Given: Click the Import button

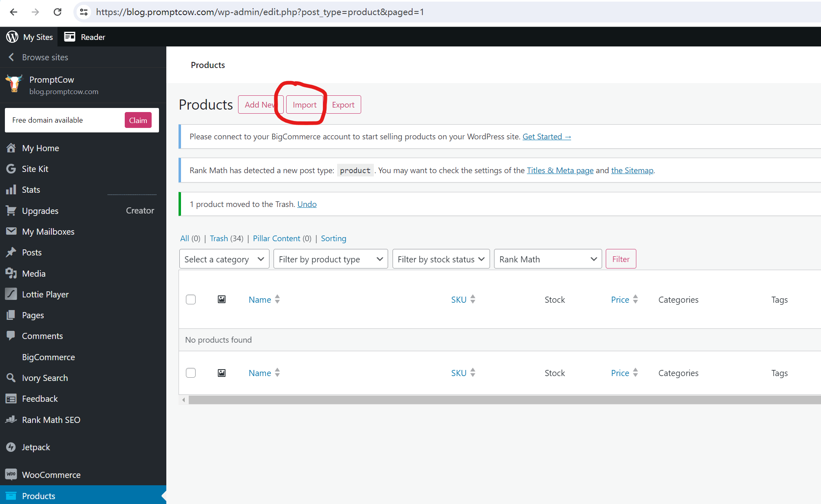Looking at the screenshot, I should [305, 104].
